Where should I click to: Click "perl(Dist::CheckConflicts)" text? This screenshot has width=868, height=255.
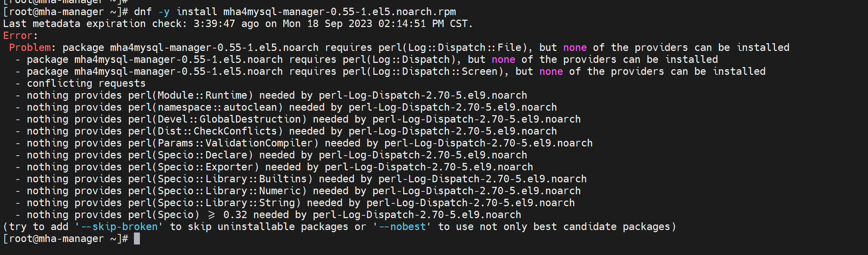(205, 131)
